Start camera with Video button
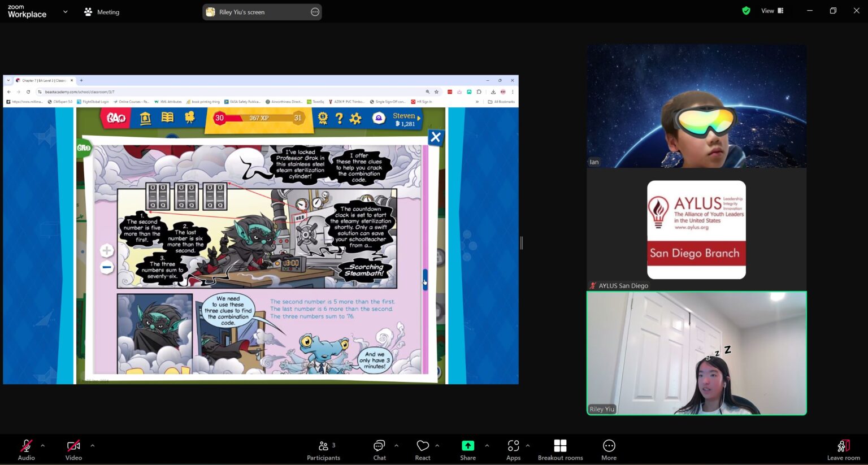 pos(73,450)
